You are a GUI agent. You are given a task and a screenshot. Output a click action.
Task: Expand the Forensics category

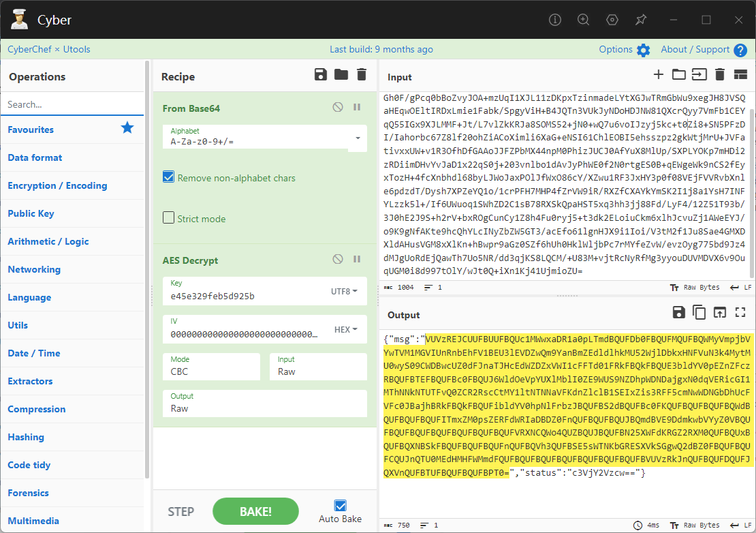[x=72, y=493]
